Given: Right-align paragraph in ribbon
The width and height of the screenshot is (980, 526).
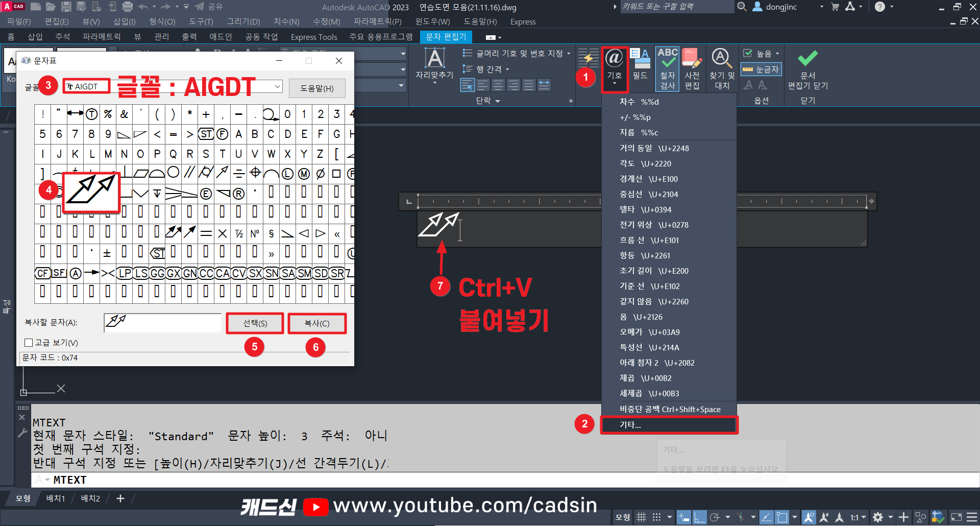Looking at the screenshot, I should 513,85.
